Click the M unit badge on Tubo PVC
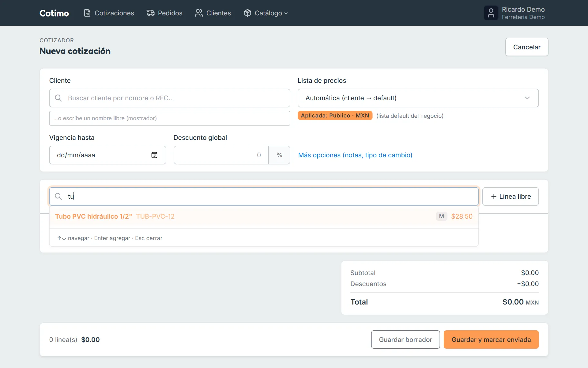 pos(442,216)
